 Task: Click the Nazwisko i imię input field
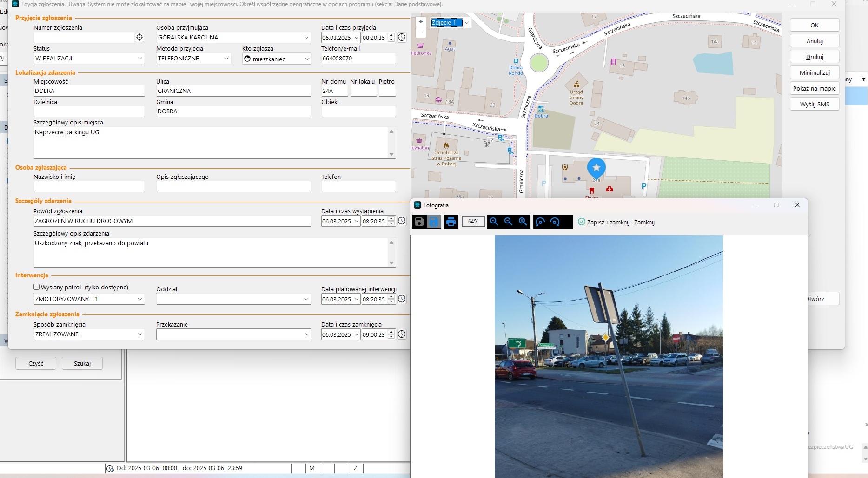coord(89,186)
